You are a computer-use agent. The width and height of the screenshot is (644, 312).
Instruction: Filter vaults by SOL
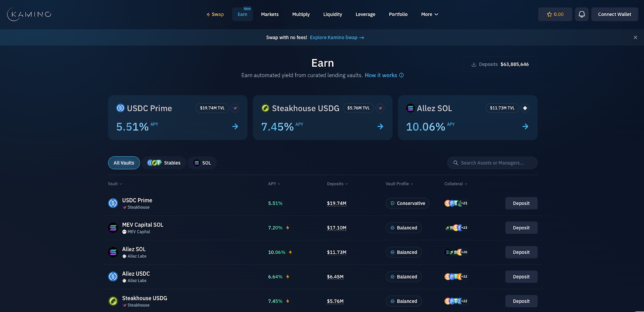(202, 163)
